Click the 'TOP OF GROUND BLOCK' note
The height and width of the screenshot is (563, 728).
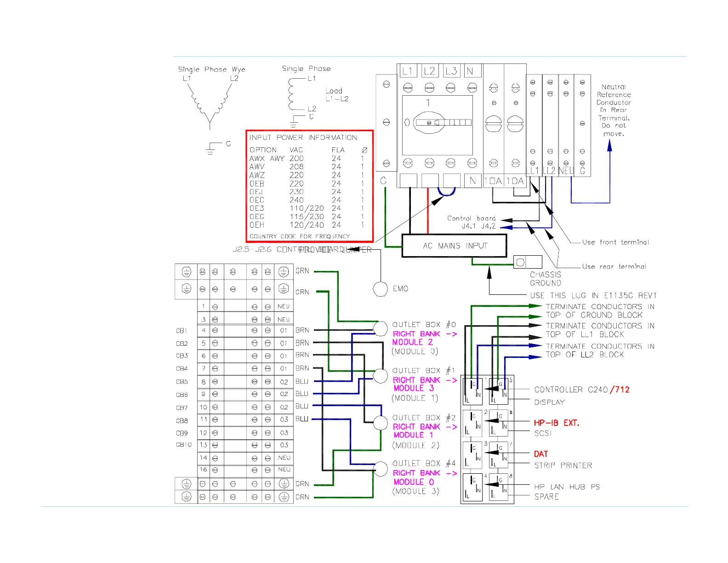click(594, 315)
